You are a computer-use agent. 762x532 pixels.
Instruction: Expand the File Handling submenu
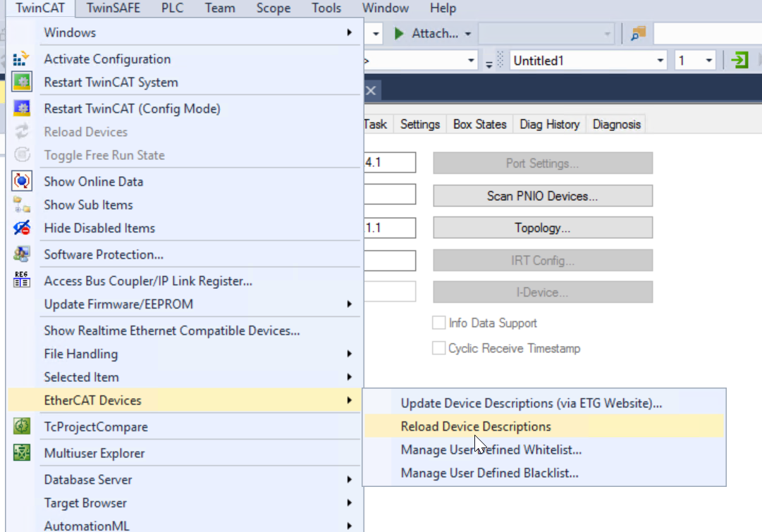(x=349, y=353)
